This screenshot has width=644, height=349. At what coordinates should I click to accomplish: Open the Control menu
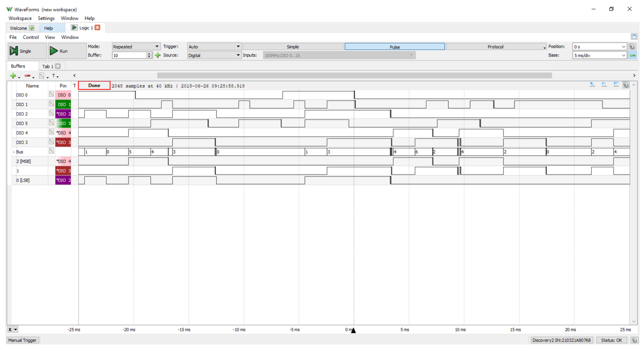31,37
